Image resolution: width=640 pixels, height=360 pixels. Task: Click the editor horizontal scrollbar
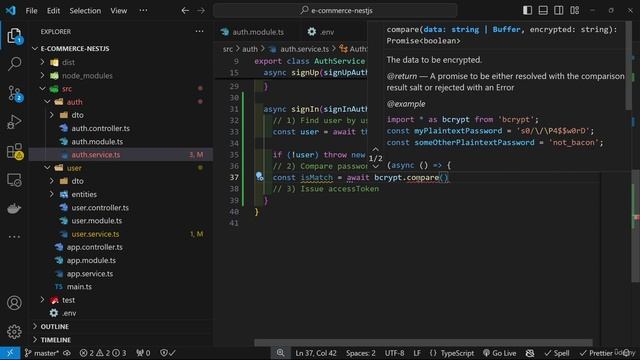point(423,342)
